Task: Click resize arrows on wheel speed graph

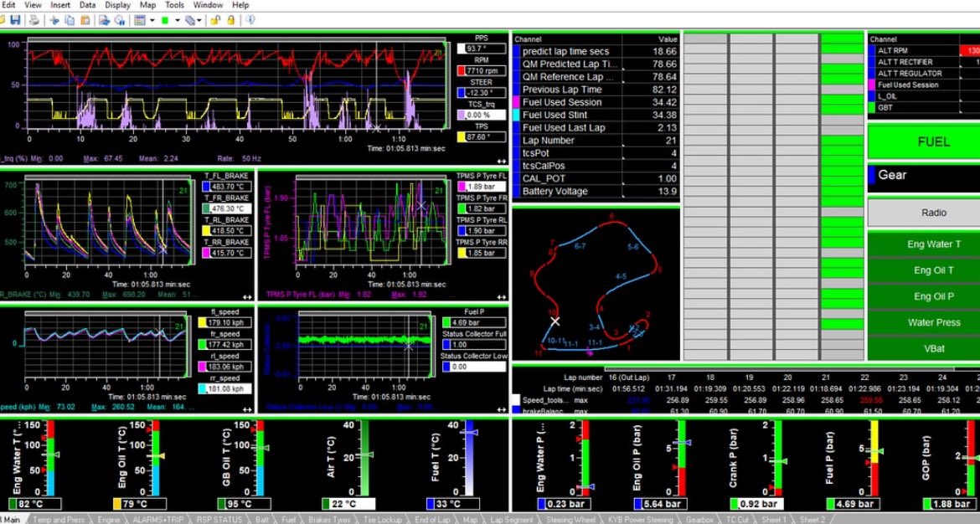Action: [x=247, y=410]
